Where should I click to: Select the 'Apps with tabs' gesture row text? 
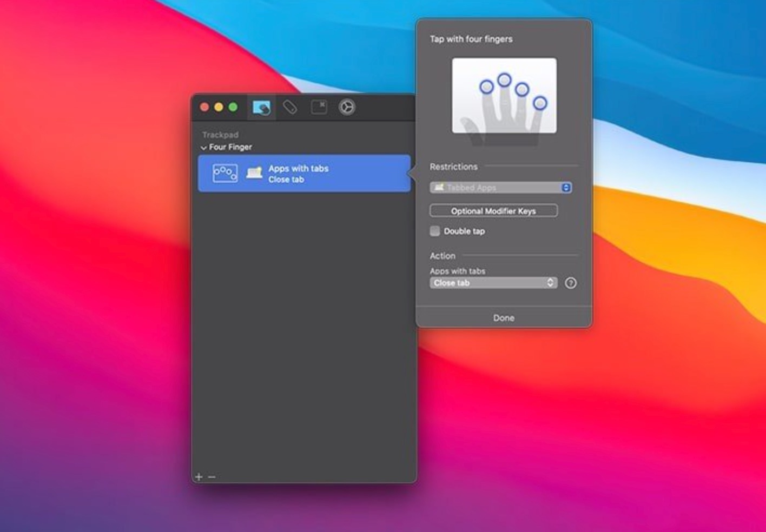coord(298,169)
